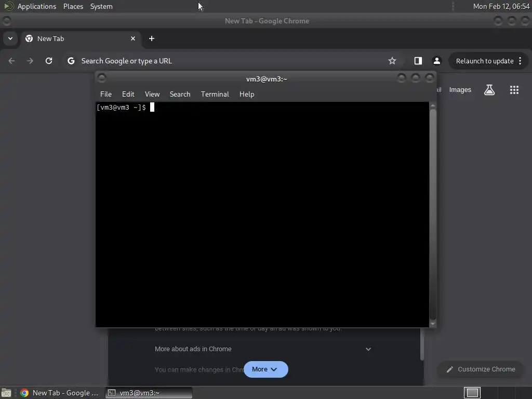Viewport: 532px width, 399px height.
Task: Bookmark this tab with the star icon
Action: point(392,61)
